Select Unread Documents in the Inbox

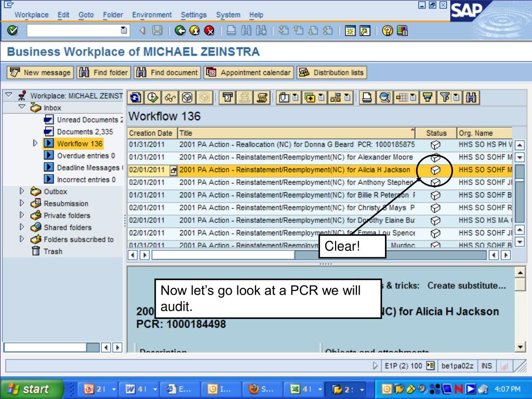[x=84, y=120]
